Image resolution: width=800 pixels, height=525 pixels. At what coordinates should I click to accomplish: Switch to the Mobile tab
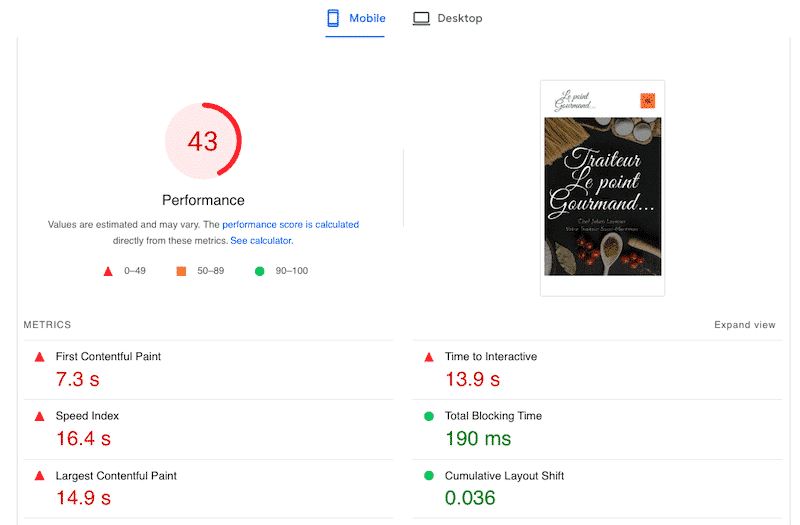click(x=355, y=18)
